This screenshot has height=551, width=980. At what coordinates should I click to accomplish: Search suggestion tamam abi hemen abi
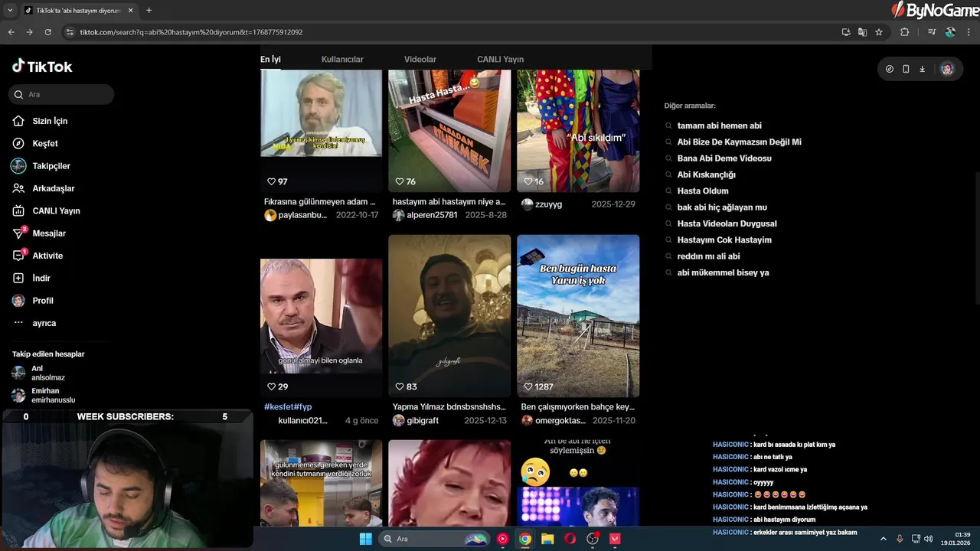(720, 126)
